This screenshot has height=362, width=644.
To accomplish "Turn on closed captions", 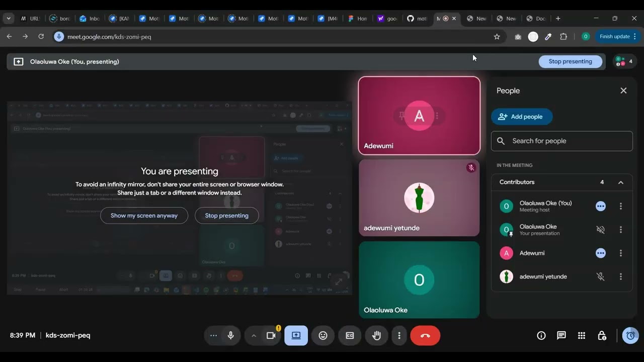I will pyautogui.click(x=350, y=335).
